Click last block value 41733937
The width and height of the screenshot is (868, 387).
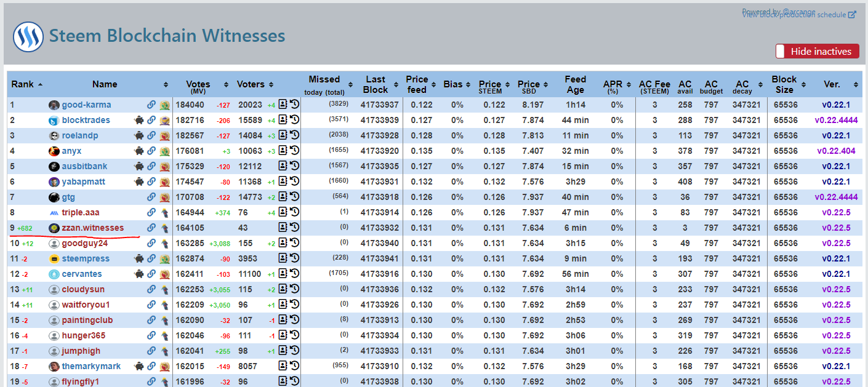(x=380, y=105)
